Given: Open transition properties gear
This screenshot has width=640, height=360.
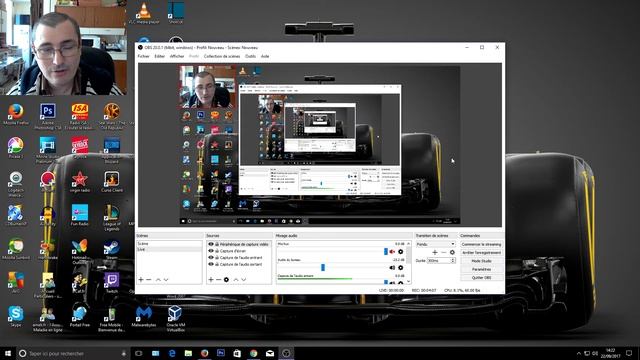Looking at the screenshot, I should coord(452,252).
